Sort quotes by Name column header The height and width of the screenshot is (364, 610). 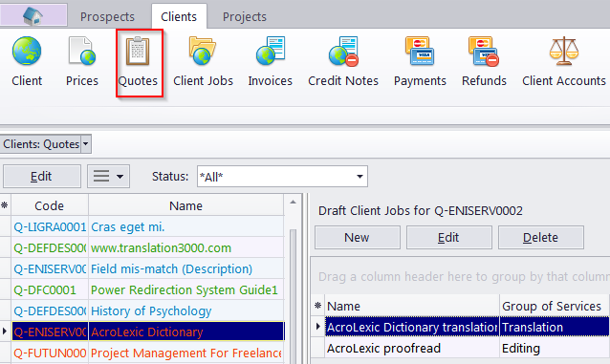pos(185,205)
